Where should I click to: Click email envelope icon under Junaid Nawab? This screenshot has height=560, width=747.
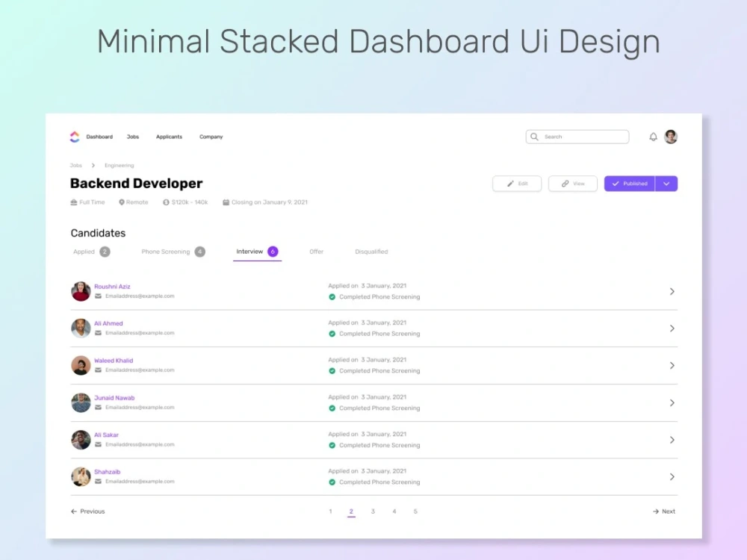(x=98, y=408)
